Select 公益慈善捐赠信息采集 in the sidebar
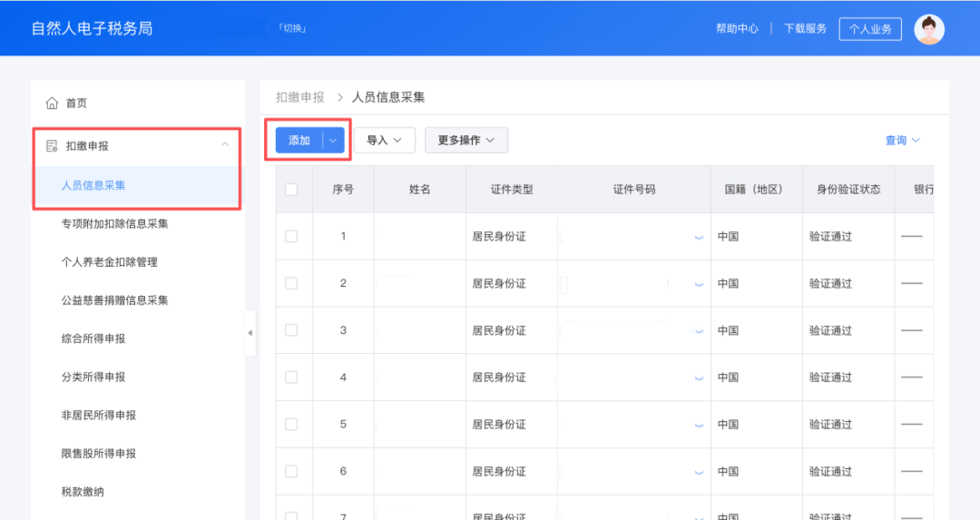This screenshot has height=520, width=980. (114, 300)
